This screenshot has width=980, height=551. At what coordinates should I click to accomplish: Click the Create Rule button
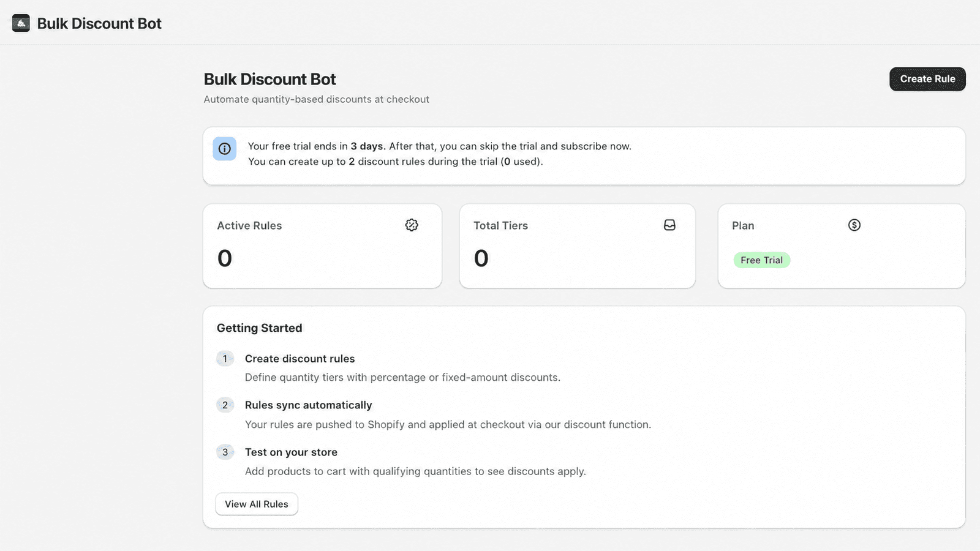(927, 79)
